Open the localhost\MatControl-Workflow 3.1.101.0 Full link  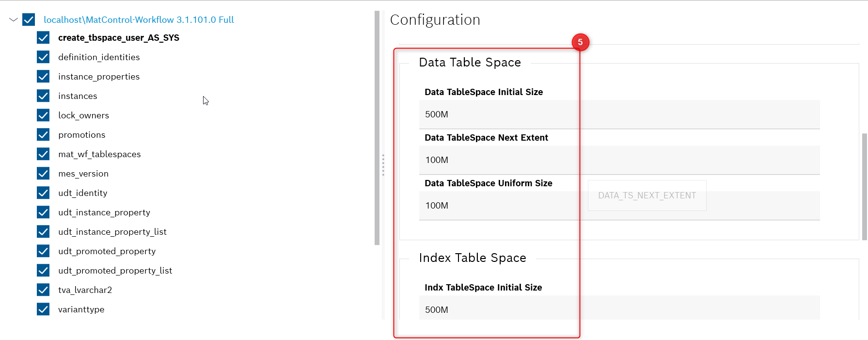[x=138, y=19]
